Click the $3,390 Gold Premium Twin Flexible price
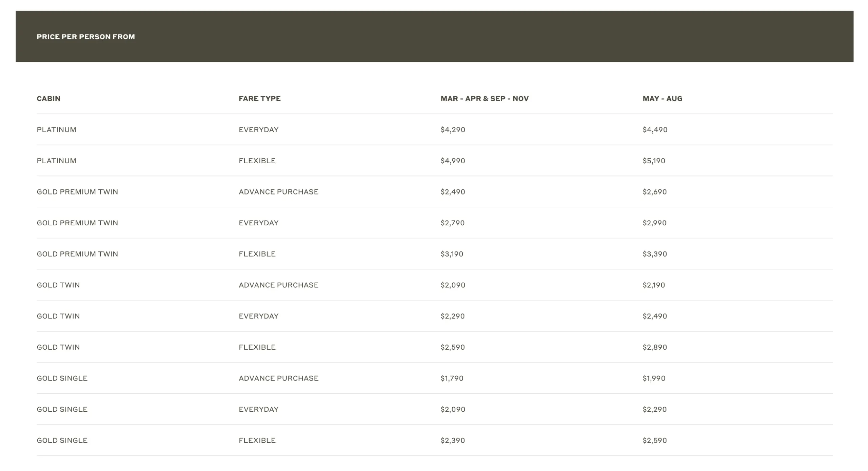This screenshot has height=471, width=868. click(x=654, y=253)
